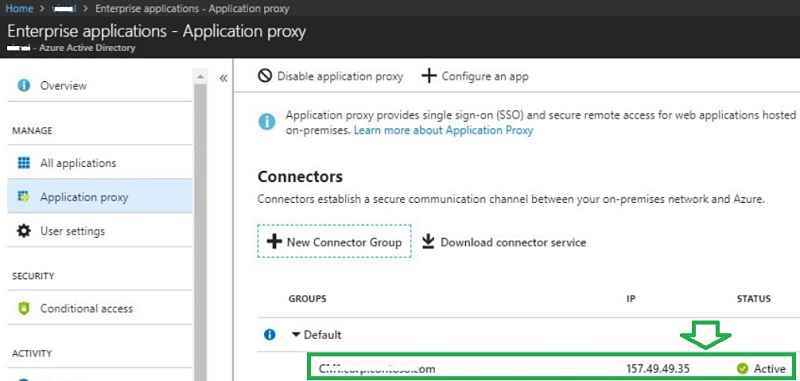Open User settings in sidebar

pyautogui.click(x=100, y=231)
